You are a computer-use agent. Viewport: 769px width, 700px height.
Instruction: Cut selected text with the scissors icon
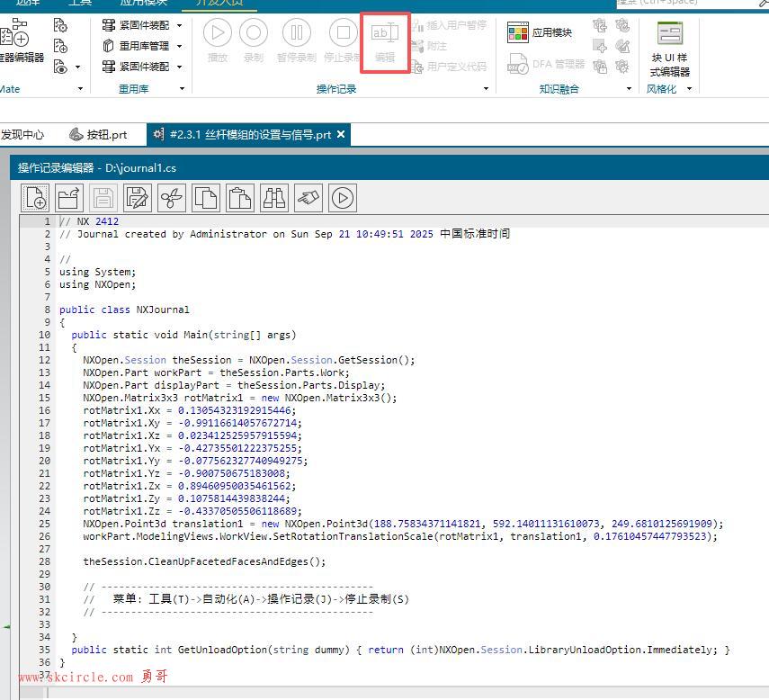[x=172, y=197]
